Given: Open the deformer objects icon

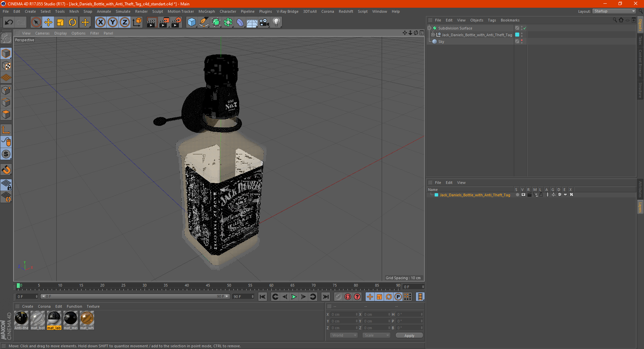Looking at the screenshot, I should click(x=240, y=22).
